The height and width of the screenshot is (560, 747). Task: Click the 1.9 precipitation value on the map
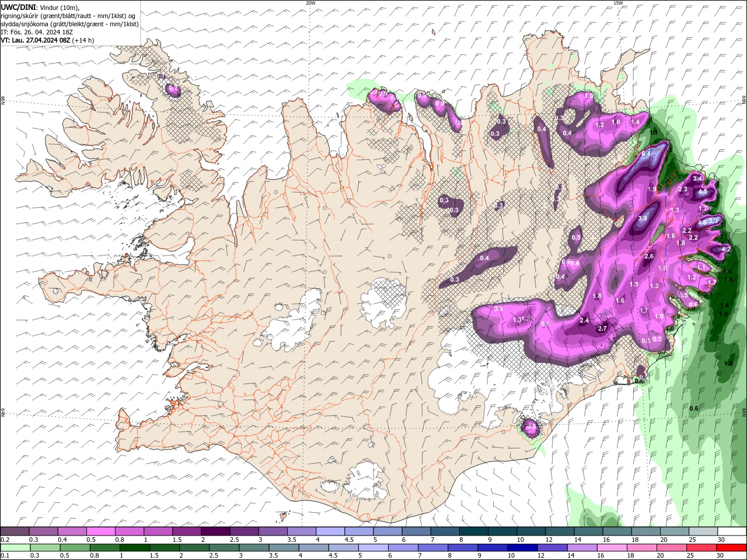click(652, 189)
